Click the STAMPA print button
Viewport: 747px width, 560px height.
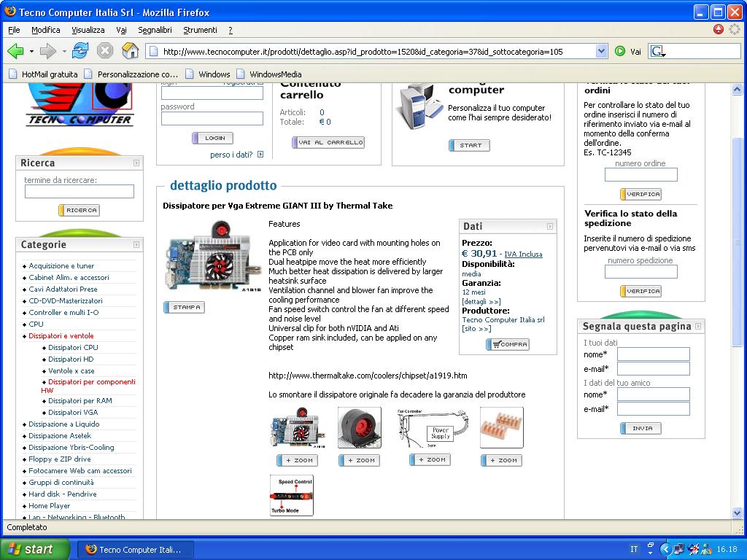coord(184,307)
